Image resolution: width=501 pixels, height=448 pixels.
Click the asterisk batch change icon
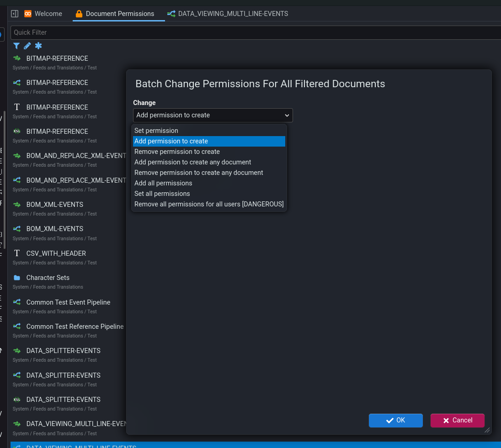click(38, 46)
